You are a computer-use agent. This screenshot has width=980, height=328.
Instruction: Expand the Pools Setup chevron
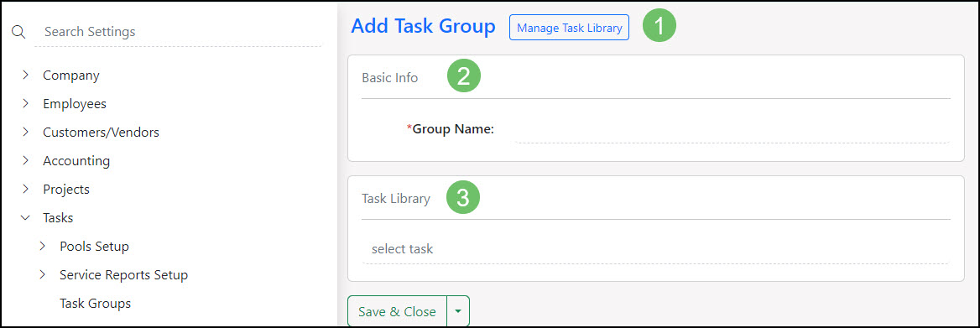pos(43,246)
